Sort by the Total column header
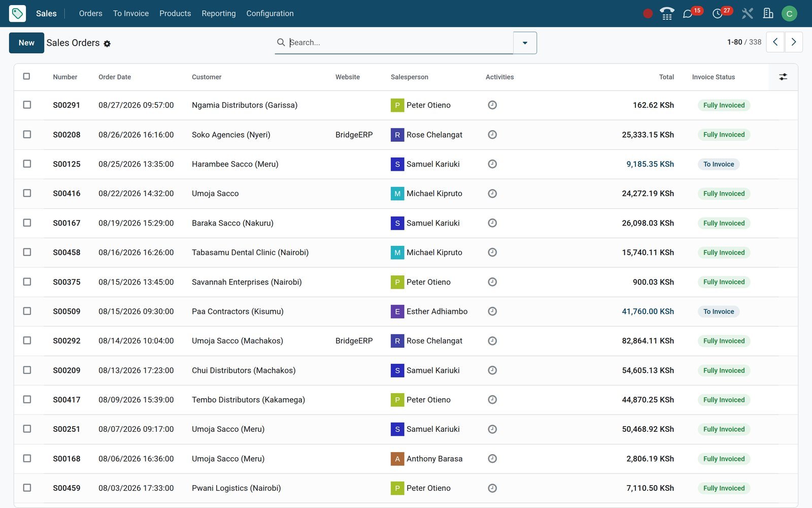This screenshot has width=812, height=508. pyautogui.click(x=666, y=77)
